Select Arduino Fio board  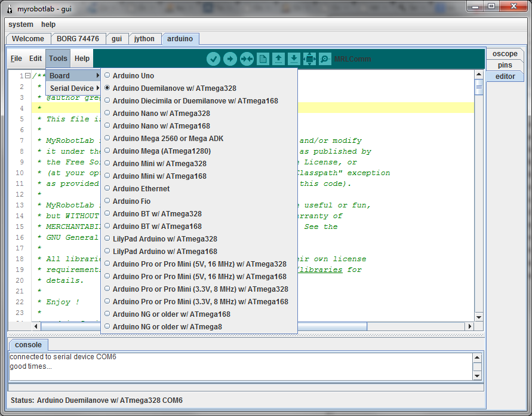click(x=199, y=201)
